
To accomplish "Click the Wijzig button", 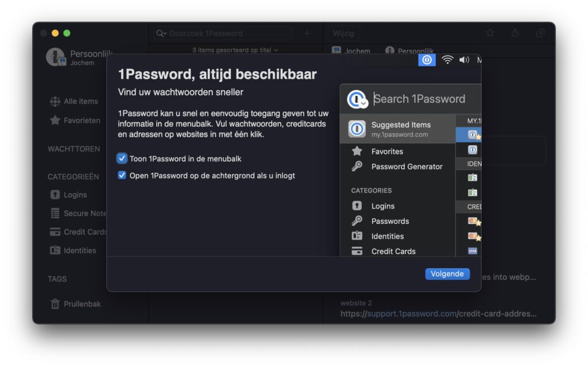I will tap(343, 33).
